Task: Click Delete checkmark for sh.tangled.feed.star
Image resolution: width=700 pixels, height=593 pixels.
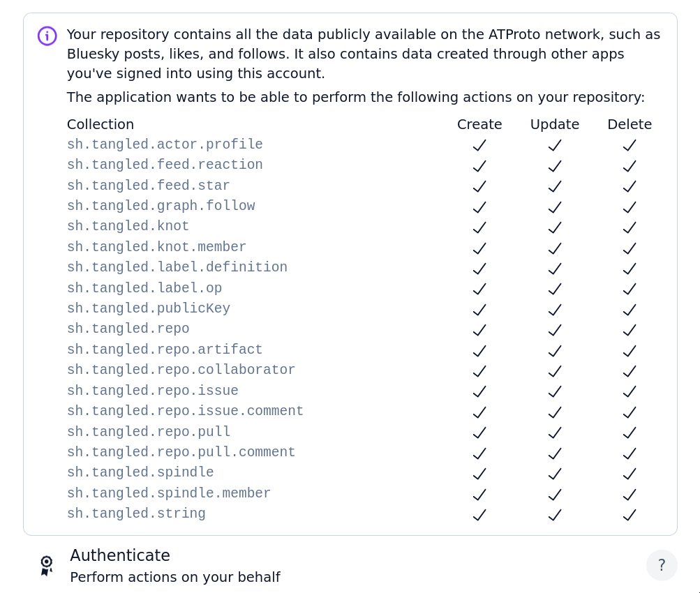Action: [630, 186]
